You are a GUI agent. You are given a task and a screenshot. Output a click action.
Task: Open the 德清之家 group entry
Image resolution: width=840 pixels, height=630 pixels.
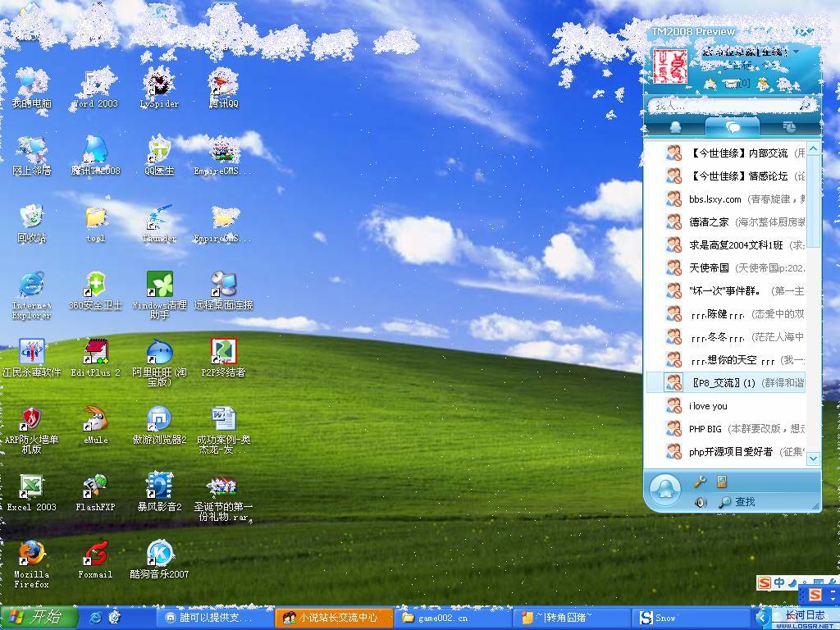(726, 221)
